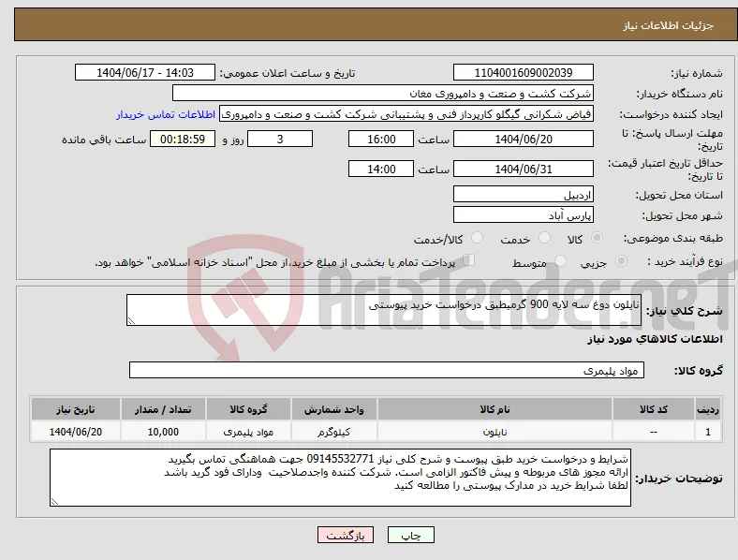Select the خدمت radio button

coord(544,238)
